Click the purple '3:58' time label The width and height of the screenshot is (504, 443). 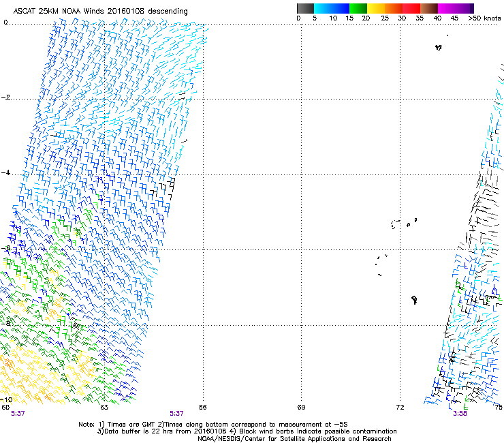460,414
